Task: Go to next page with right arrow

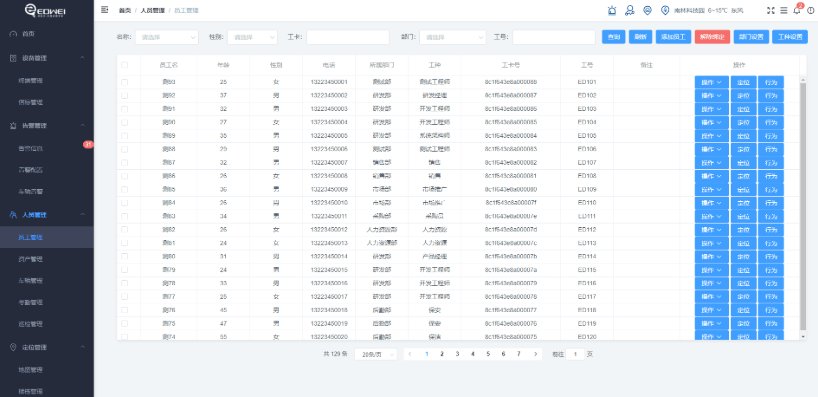Action: point(535,354)
